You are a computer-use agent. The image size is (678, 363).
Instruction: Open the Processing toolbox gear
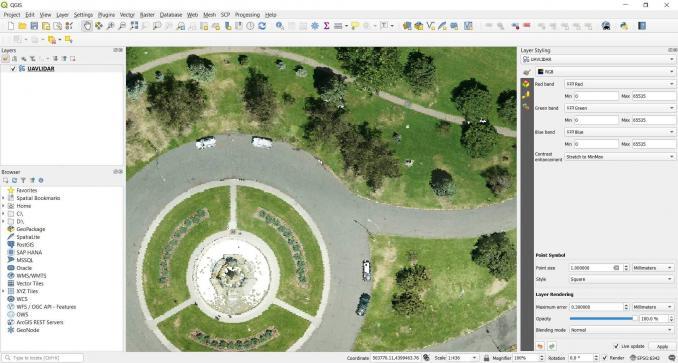(x=315, y=26)
